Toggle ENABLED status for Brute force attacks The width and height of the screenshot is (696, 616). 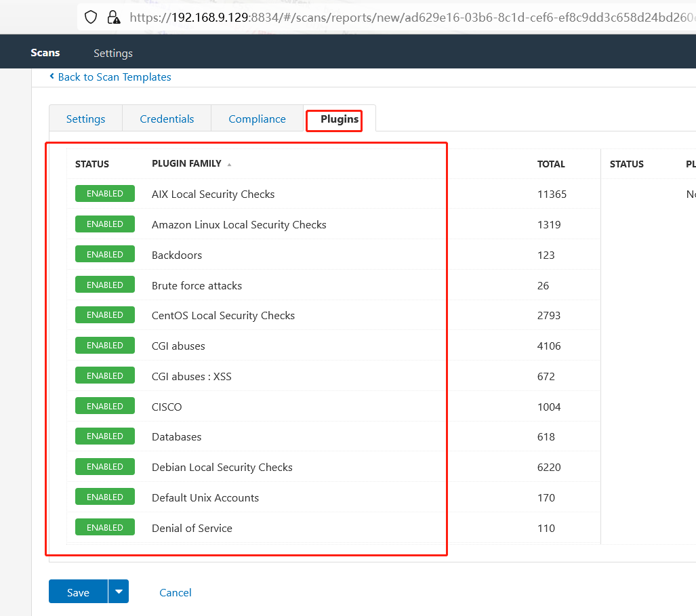tap(105, 285)
